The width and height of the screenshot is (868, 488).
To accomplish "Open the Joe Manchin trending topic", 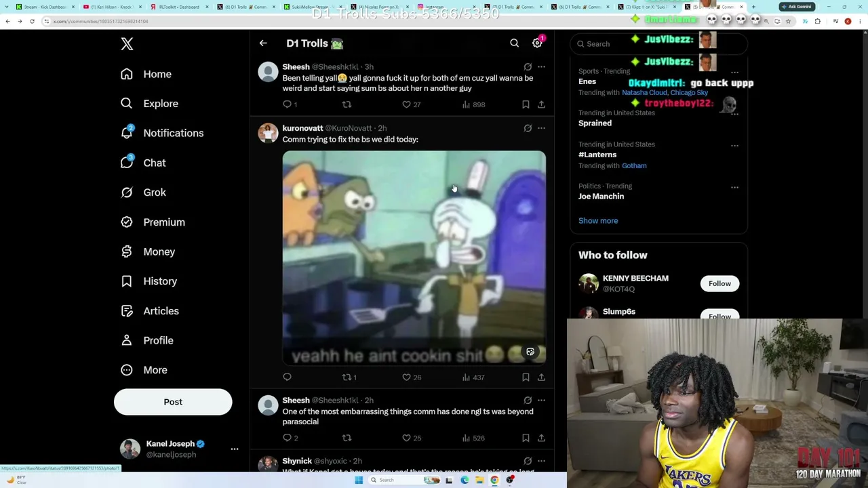I will pyautogui.click(x=601, y=197).
